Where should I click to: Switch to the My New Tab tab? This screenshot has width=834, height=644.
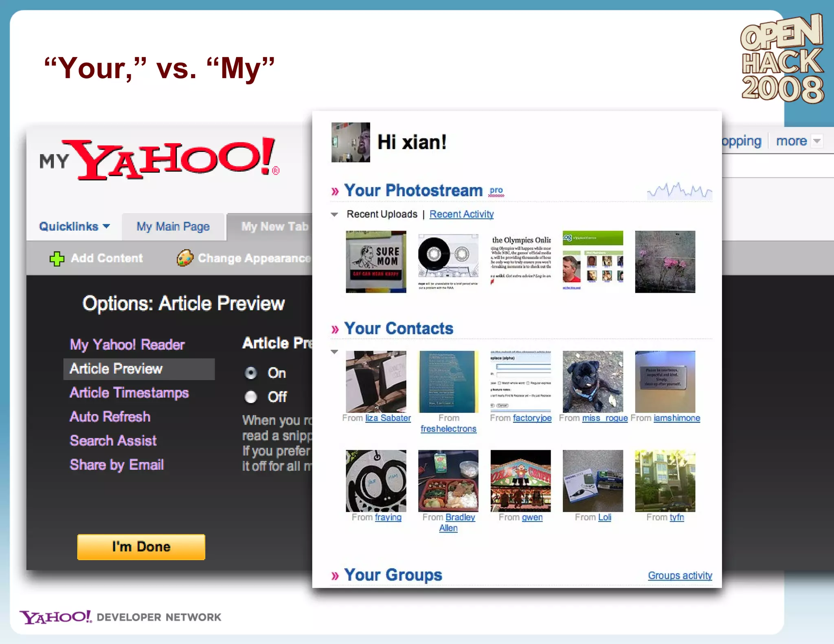click(270, 227)
